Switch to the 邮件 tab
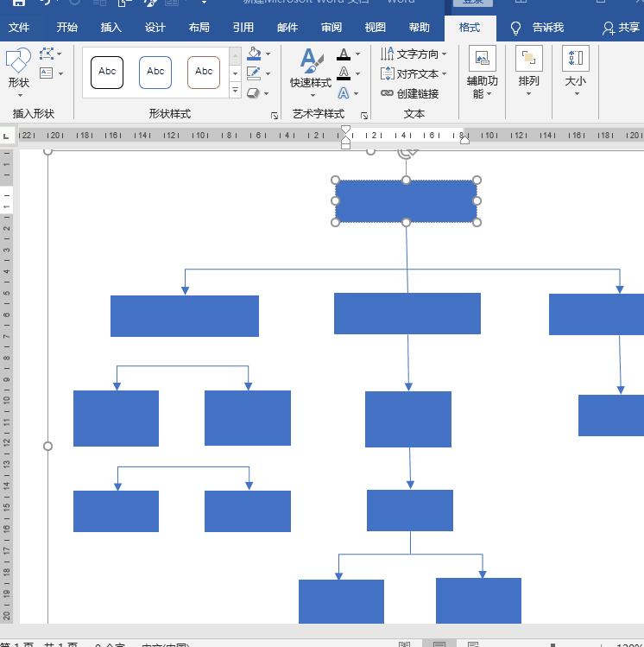644x647 pixels. coord(287,28)
